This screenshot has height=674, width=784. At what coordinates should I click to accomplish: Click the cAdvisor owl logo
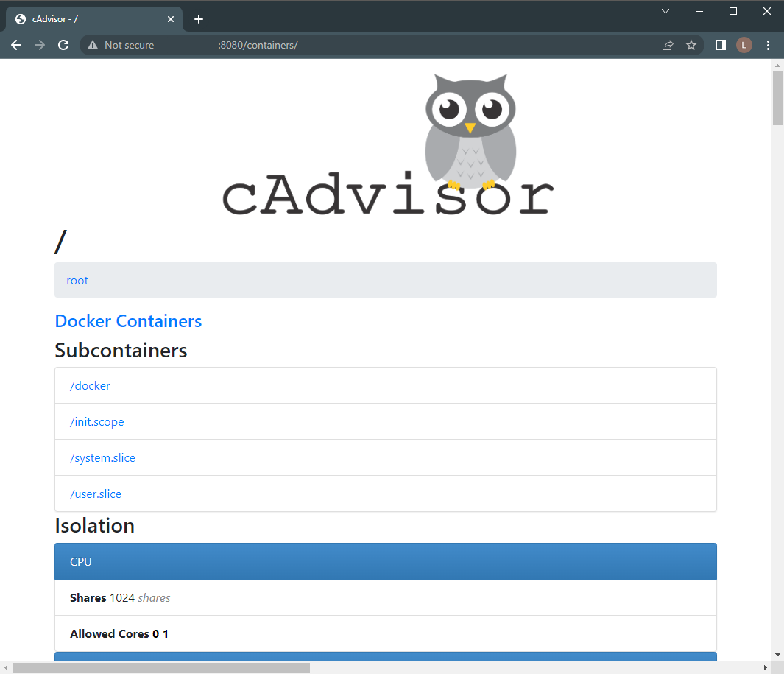(x=388, y=146)
